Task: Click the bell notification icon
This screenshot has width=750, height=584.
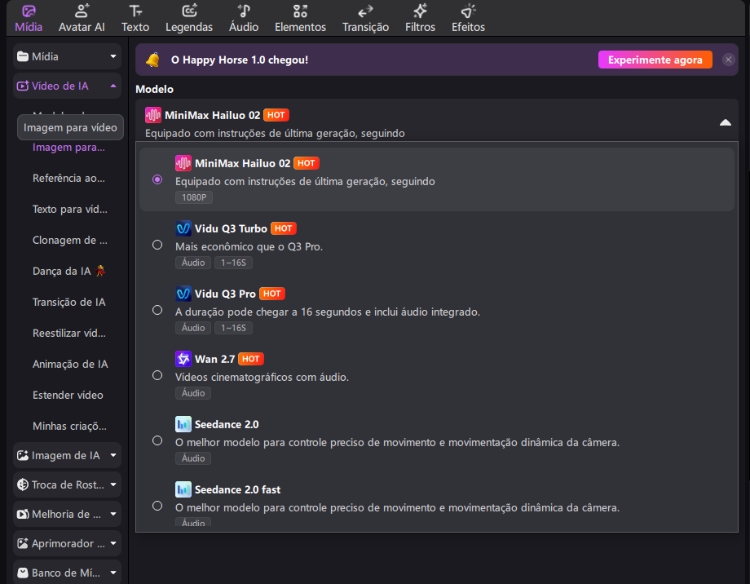Action: [x=153, y=60]
